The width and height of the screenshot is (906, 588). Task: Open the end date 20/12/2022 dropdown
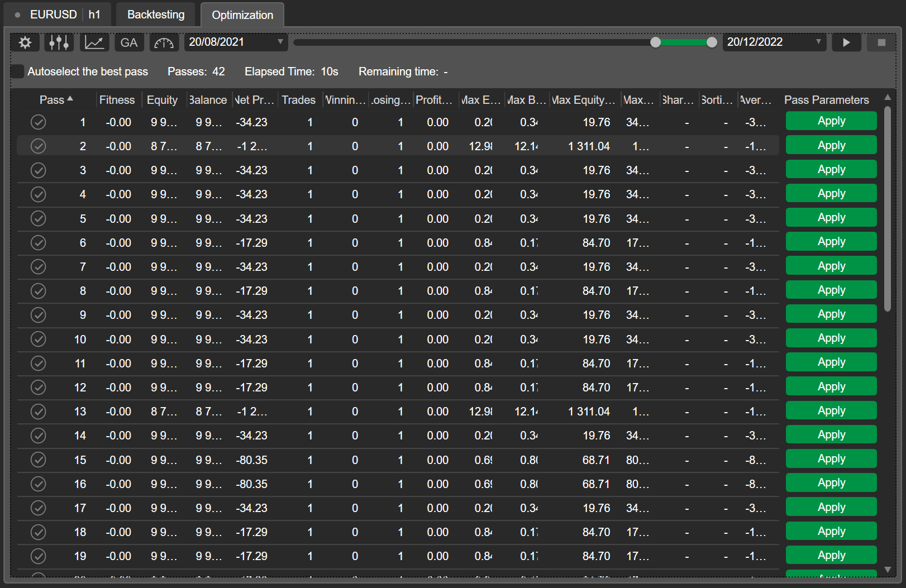(x=774, y=42)
